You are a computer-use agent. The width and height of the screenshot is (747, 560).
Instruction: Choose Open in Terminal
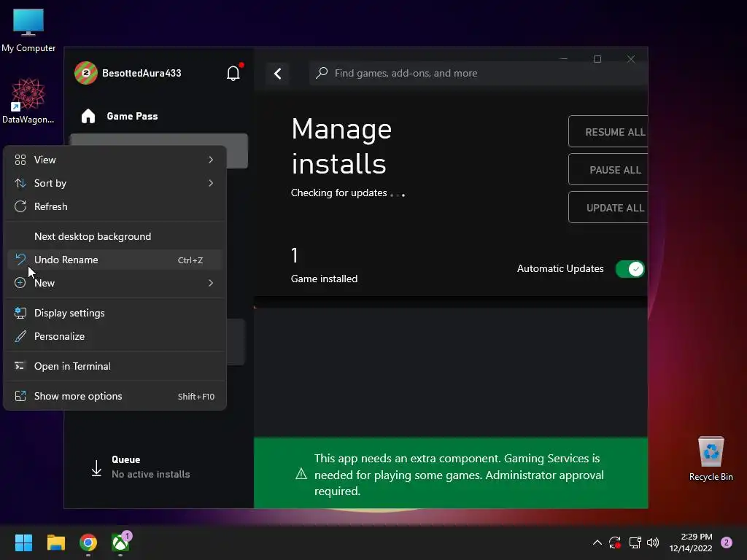pos(115,367)
